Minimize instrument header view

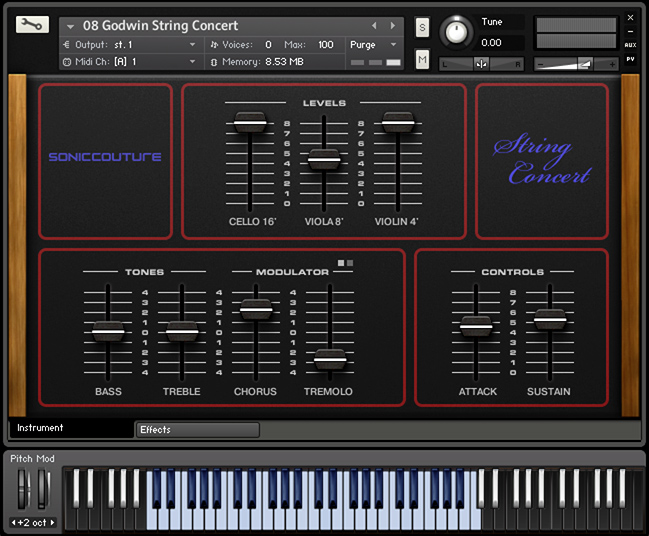tap(630, 31)
